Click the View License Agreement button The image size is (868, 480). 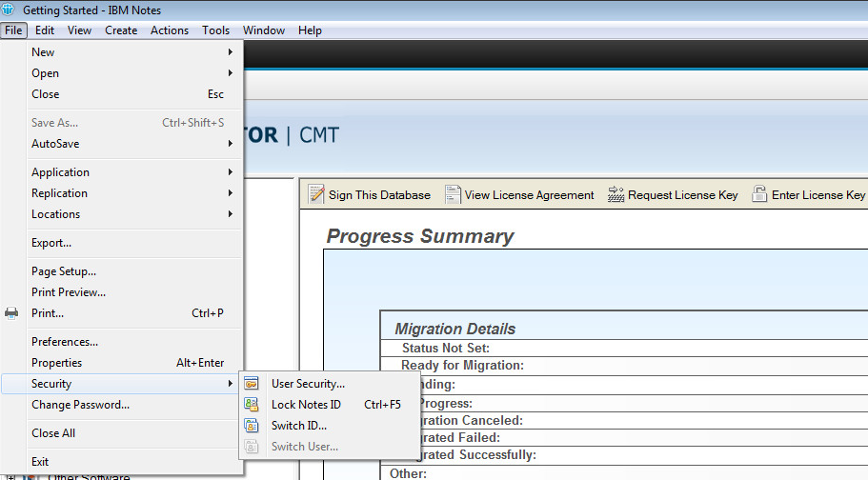coord(519,195)
